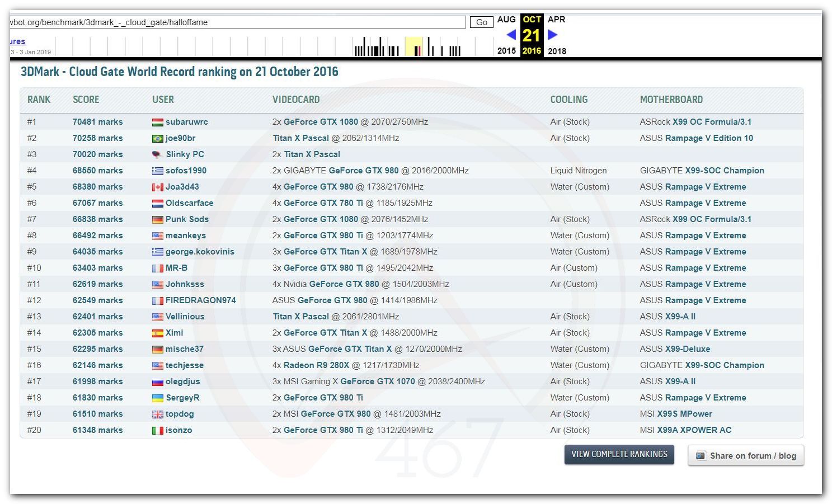Open the View Complete Rankings button
The width and height of the screenshot is (832, 504).
(x=619, y=454)
